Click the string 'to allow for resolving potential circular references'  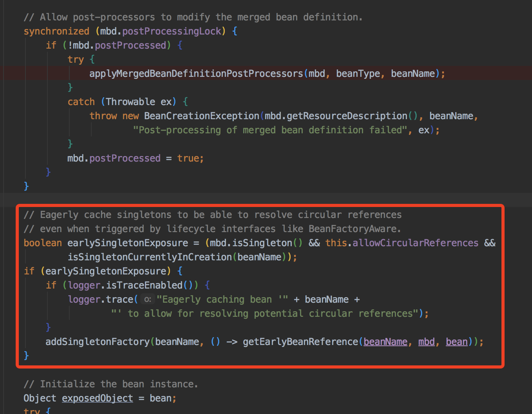tap(265, 314)
